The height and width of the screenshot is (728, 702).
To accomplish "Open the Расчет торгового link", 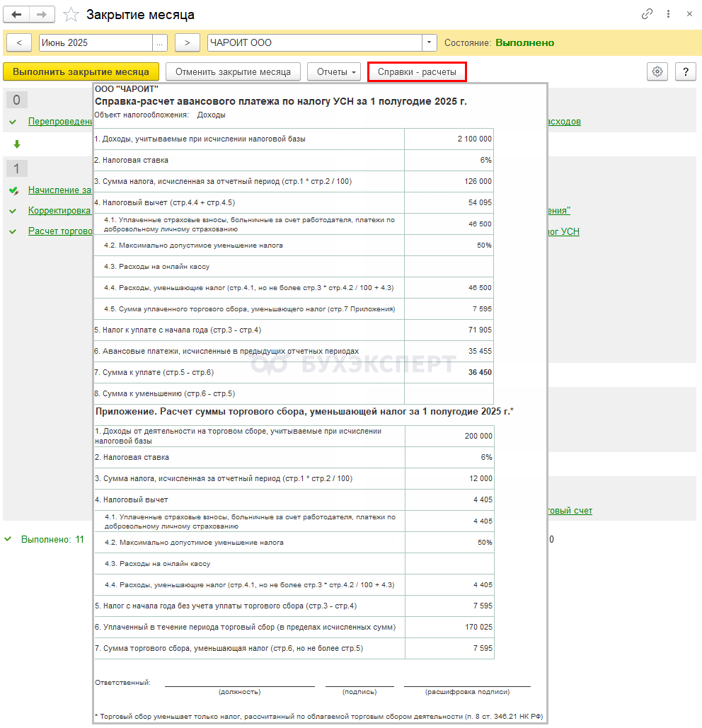I will (x=60, y=231).
